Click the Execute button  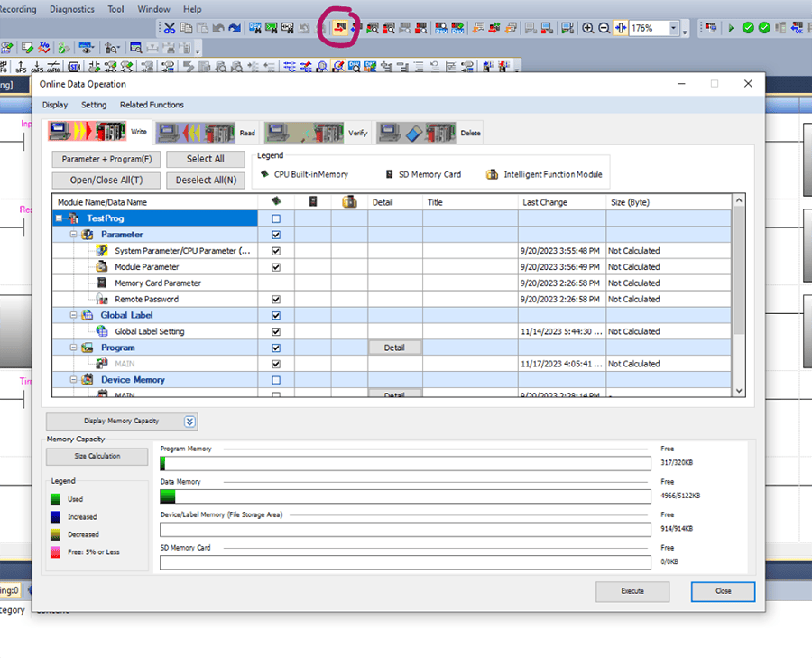pyautogui.click(x=632, y=591)
